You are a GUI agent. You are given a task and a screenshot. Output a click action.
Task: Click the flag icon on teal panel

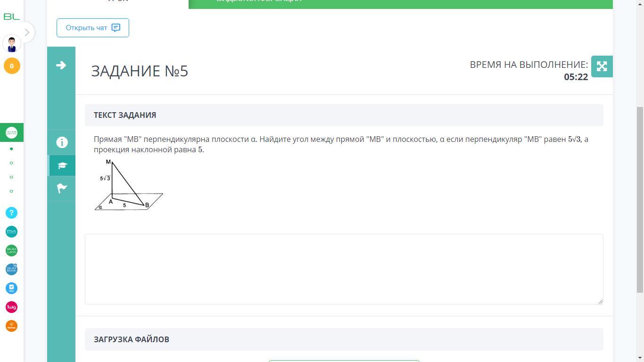(x=62, y=189)
